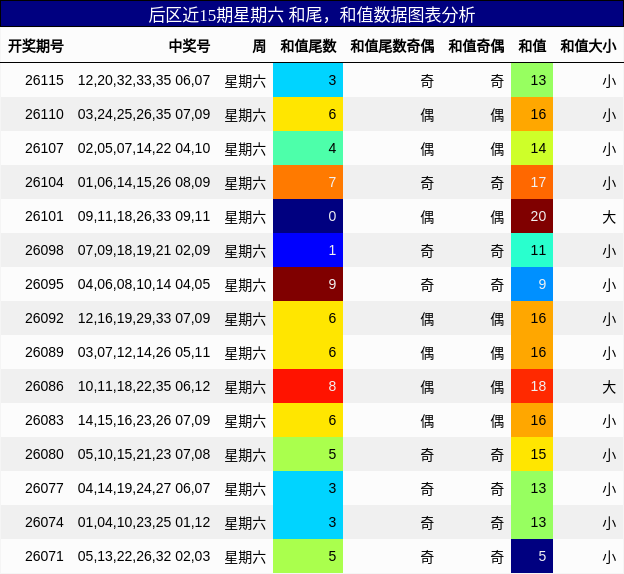Select the 大 size value in row 26101
Viewport: 624px width, 574px height.
[609, 217]
